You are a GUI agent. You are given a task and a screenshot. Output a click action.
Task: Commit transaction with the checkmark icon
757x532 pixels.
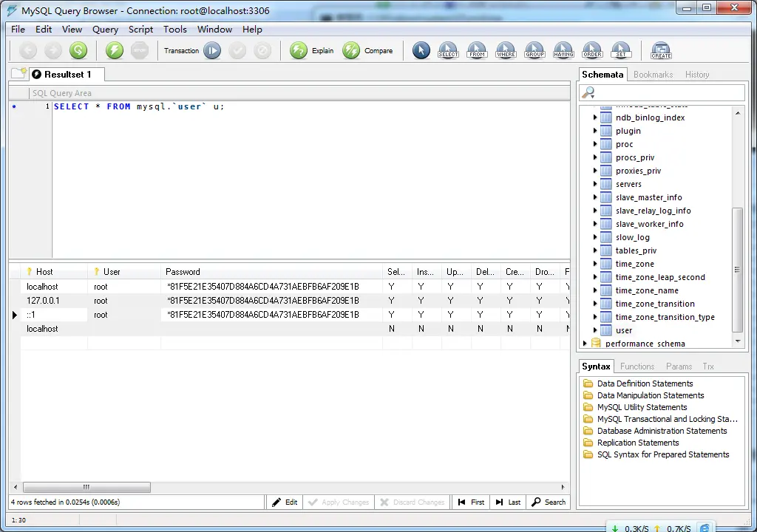tap(237, 50)
